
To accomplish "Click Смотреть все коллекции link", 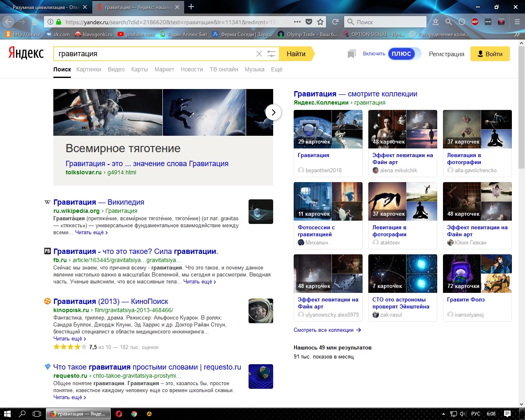I will (x=327, y=330).
